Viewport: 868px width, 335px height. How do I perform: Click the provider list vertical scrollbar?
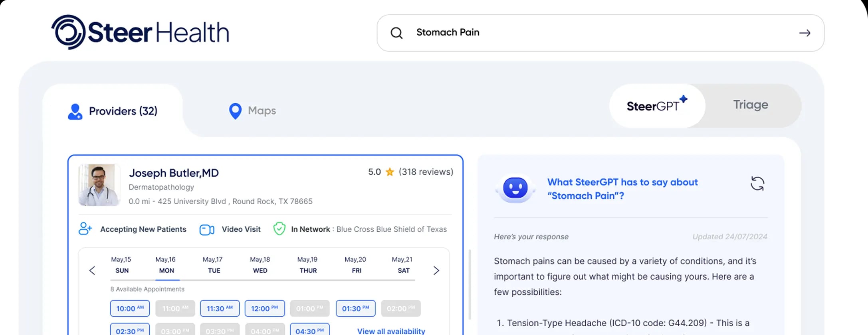(470, 283)
